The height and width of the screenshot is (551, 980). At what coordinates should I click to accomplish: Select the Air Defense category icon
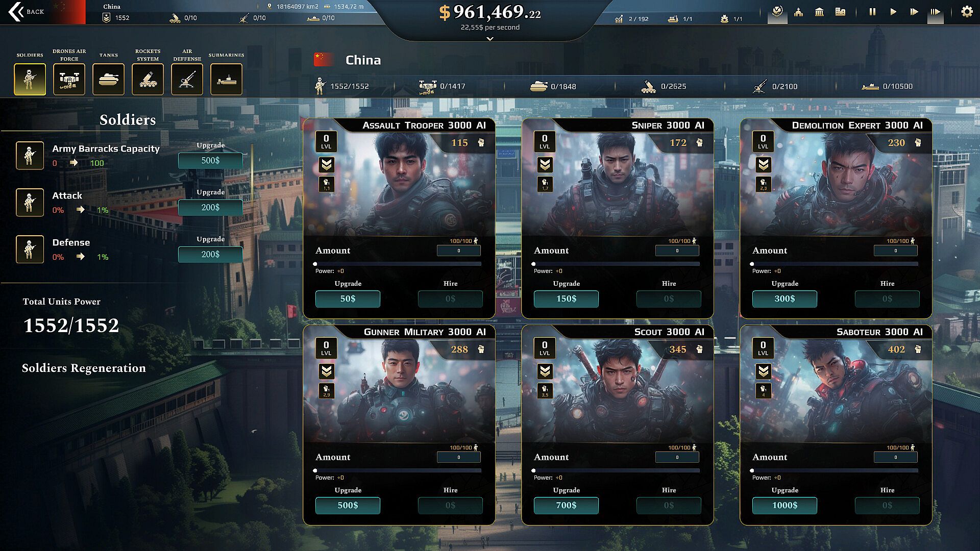[187, 79]
